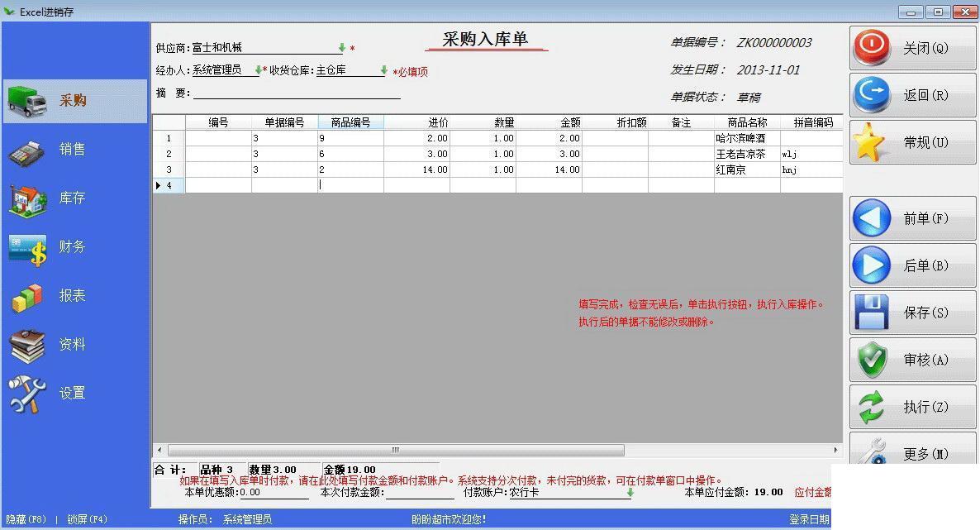Click the 商品名称 column header
Screen dimensions: 980x530
click(x=748, y=122)
